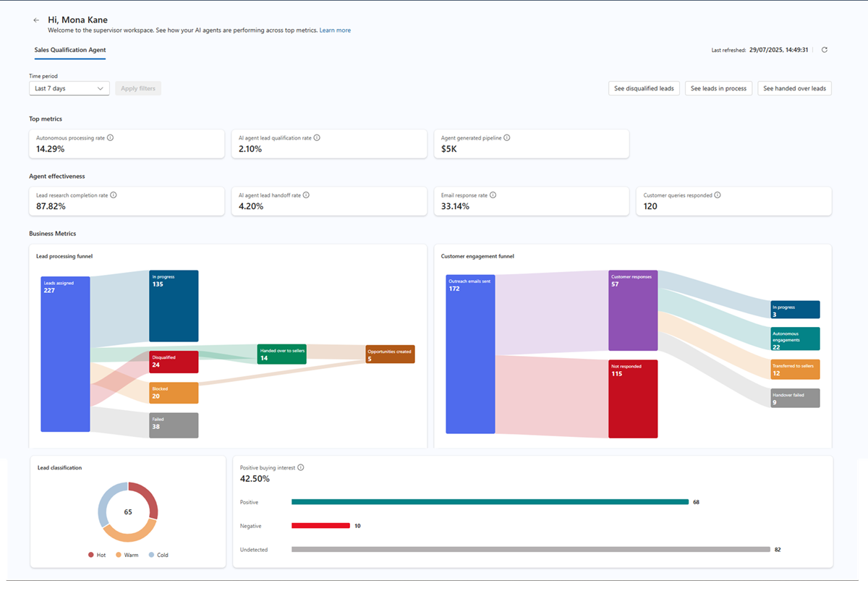Click info icon for AI agent lead handoff rate
This screenshot has width=868, height=591.
307,195
